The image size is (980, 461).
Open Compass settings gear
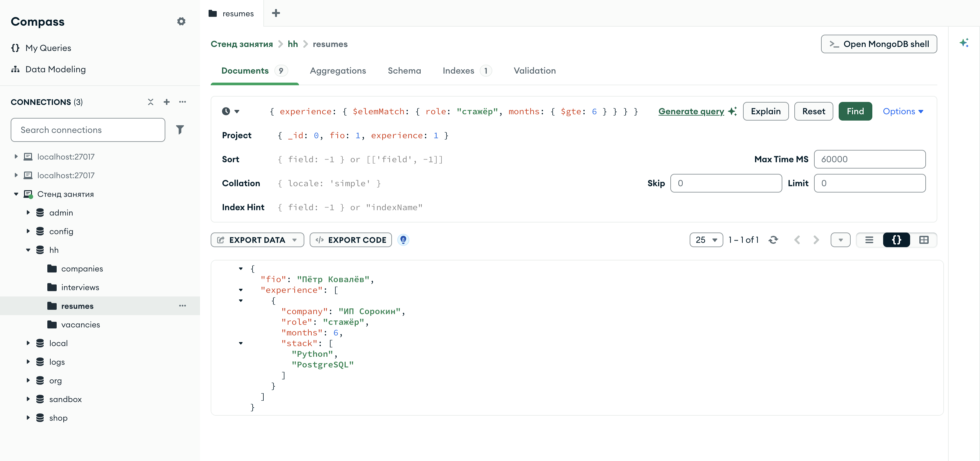pos(181,21)
